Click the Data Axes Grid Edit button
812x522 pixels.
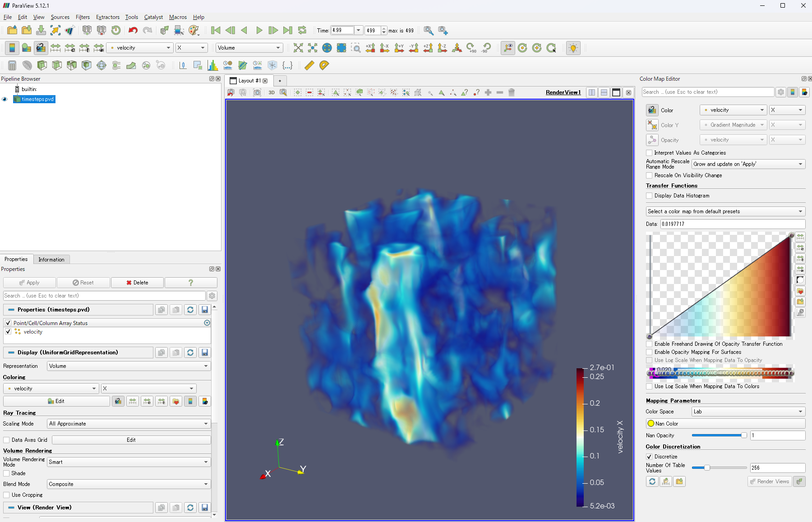pos(131,440)
